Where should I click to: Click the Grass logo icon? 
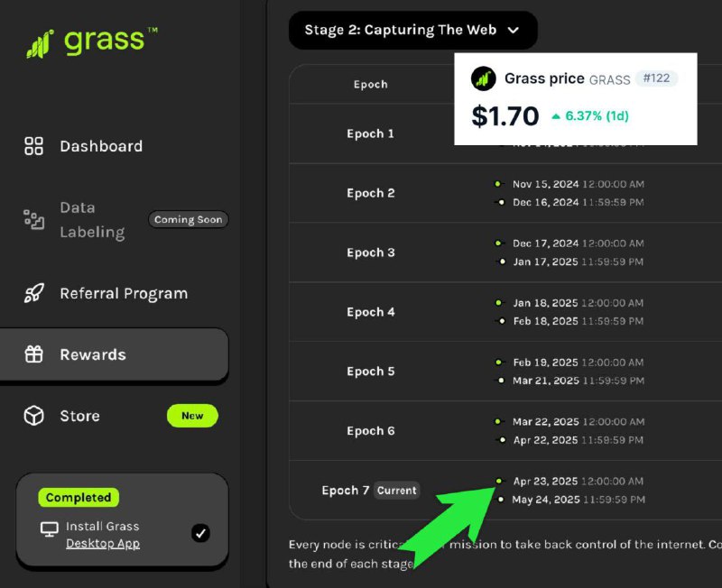(x=40, y=43)
